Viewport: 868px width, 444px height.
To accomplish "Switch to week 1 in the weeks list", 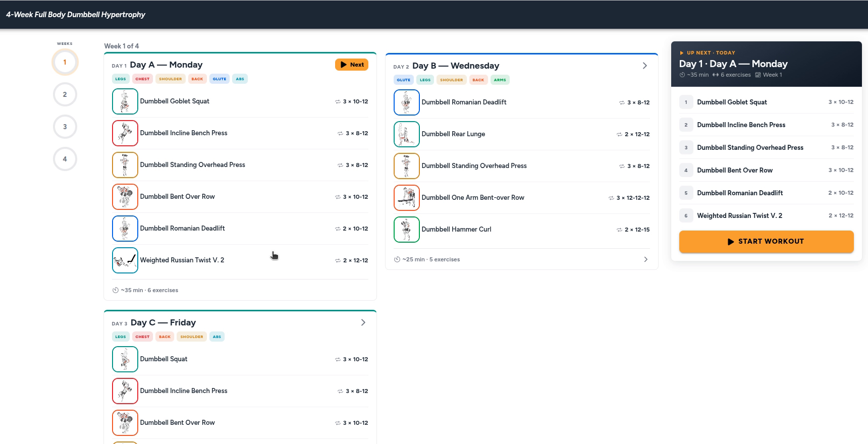I will tap(65, 62).
